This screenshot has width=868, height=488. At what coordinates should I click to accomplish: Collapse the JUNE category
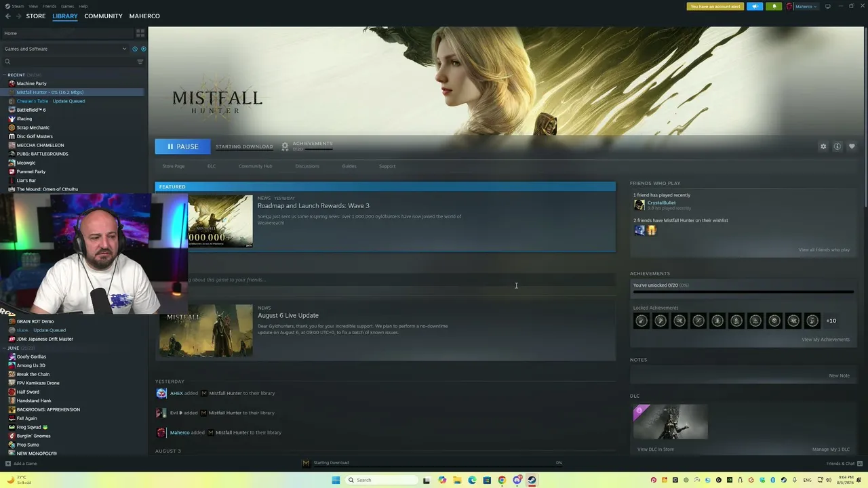(5, 348)
